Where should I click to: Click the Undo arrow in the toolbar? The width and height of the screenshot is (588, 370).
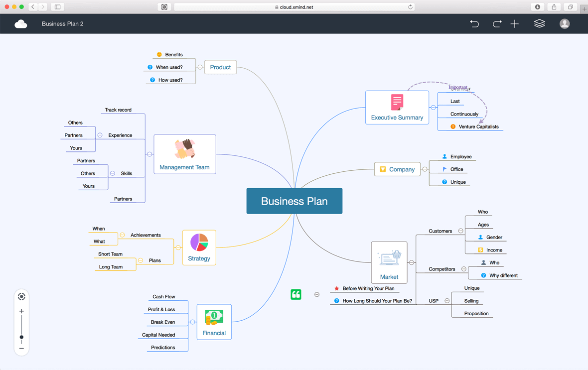(x=474, y=23)
